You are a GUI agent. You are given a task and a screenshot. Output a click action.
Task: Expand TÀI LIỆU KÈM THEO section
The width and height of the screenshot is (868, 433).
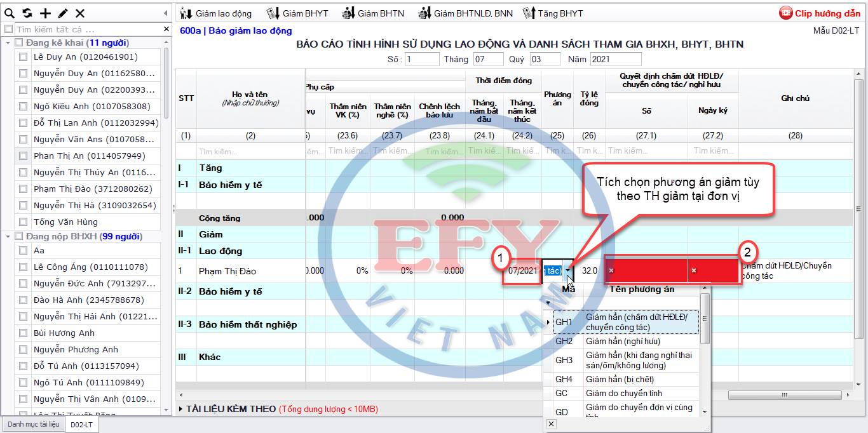click(180, 409)
